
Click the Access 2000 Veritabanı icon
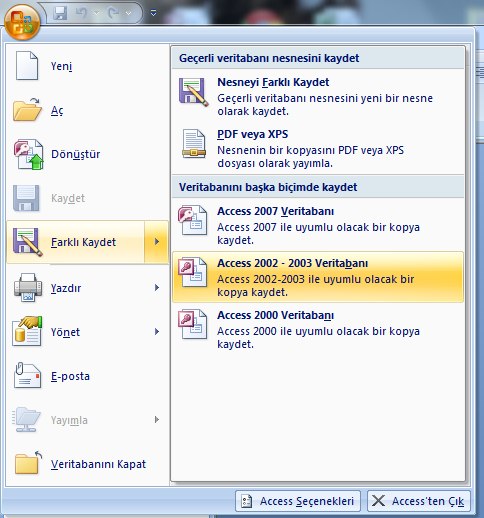pos(192,324)
